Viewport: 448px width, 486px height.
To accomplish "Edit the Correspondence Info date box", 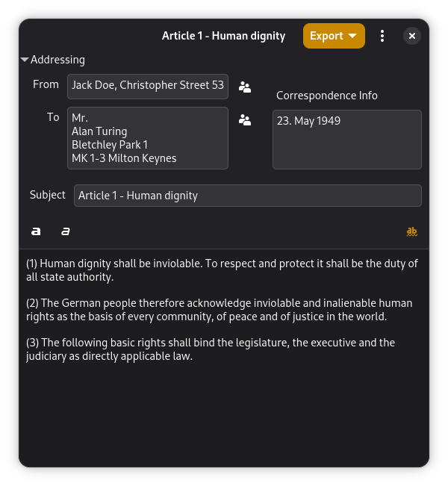I will pos(347,140).
